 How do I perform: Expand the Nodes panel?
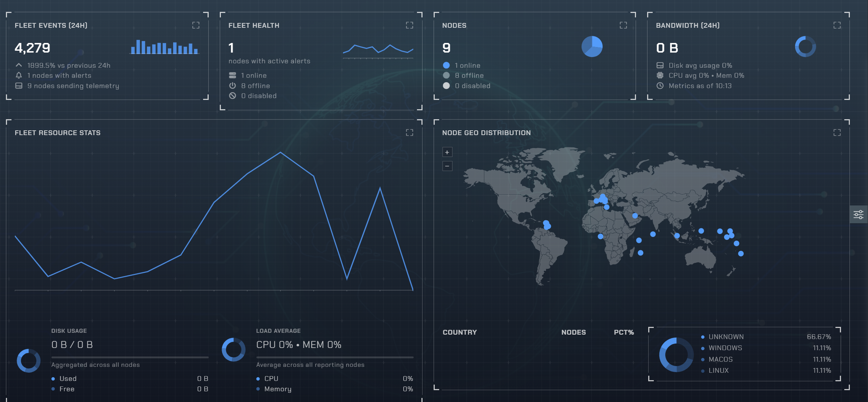623,25
